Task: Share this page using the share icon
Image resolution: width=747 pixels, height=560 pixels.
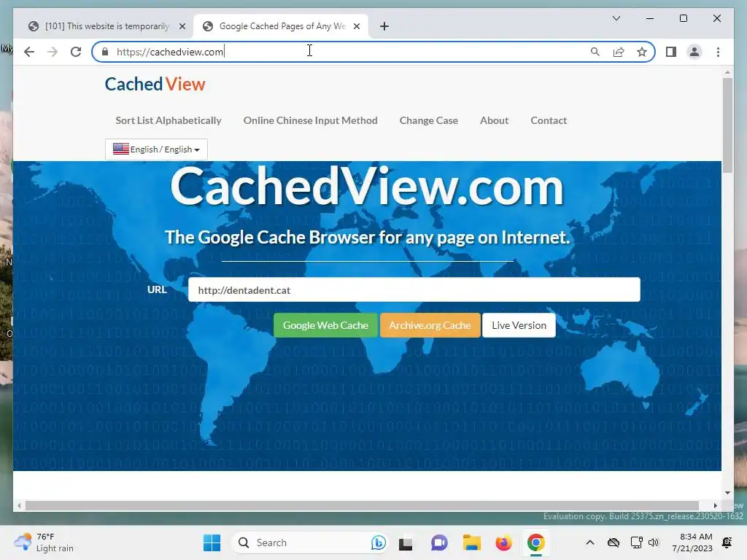Action: [x=619, y=52]
